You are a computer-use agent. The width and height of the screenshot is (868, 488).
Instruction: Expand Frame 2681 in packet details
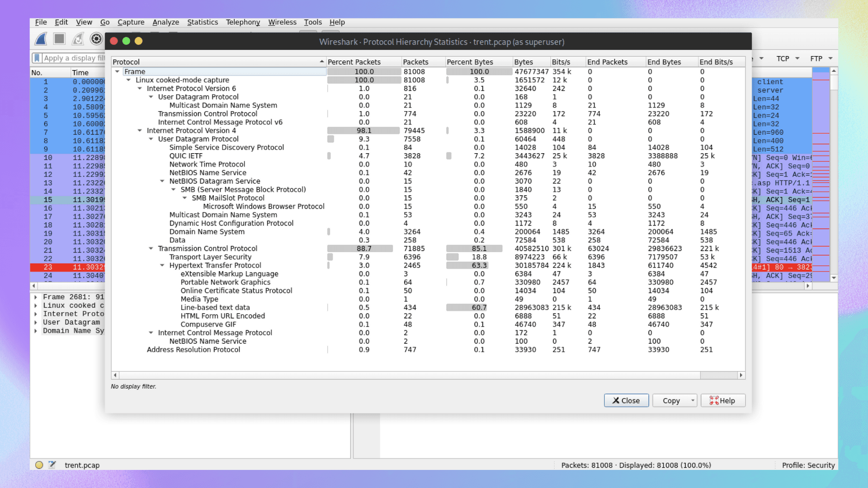[x=36, y=297]
